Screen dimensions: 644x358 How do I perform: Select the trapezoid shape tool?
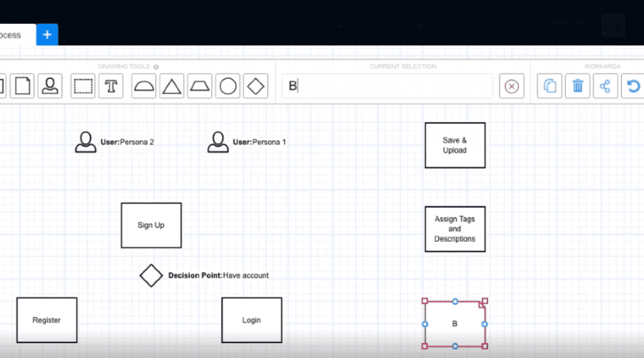point(200,86)
